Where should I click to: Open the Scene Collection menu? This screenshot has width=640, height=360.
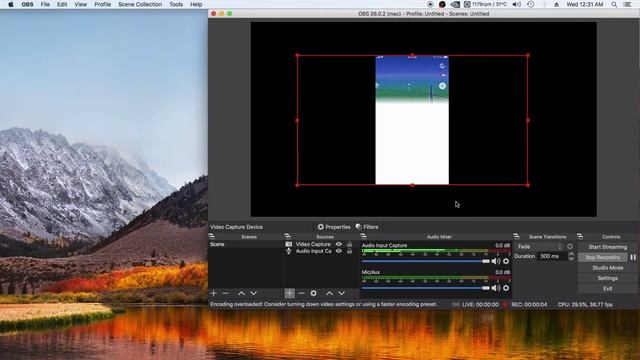(x=140, y=4)
